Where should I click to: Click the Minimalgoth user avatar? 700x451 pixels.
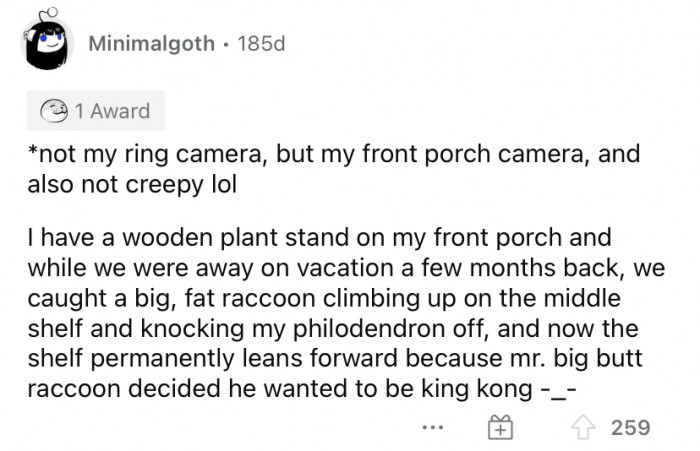click(x=43, y=42)
